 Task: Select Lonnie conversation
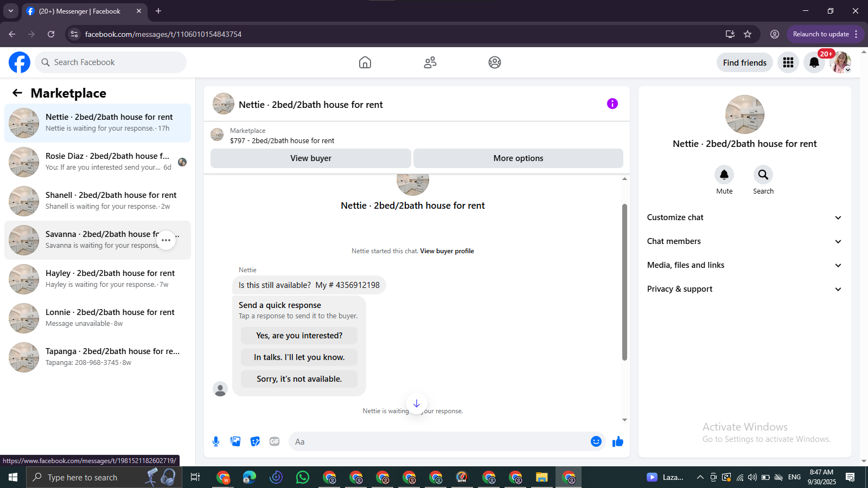pyautogui.click(x=98, y=318)
